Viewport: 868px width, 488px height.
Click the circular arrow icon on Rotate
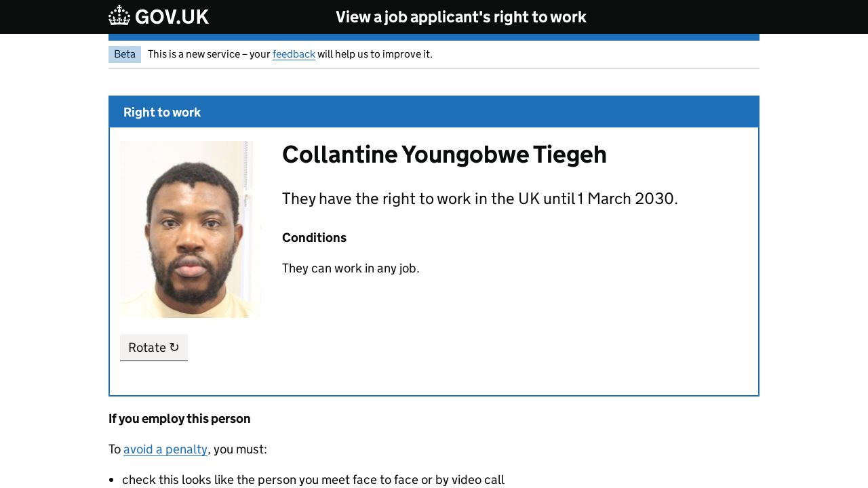[x=174, y=347]
